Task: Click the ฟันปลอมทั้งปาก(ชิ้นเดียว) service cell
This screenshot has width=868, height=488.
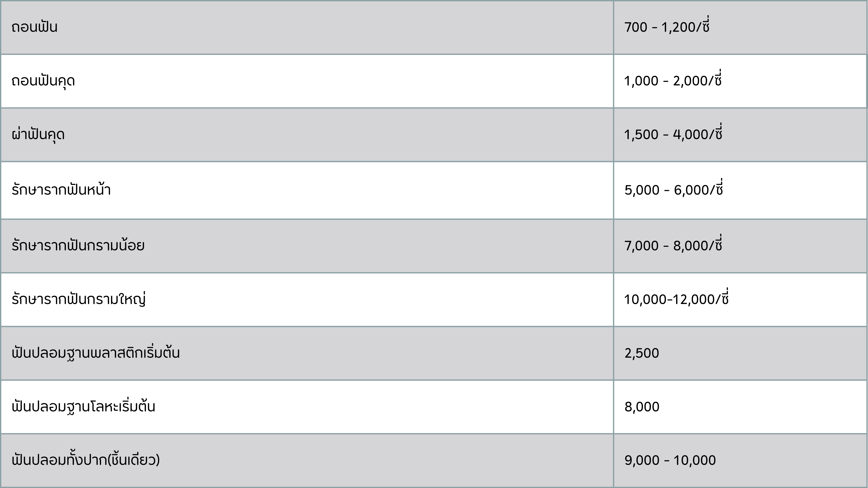Action: coord(86,460)
